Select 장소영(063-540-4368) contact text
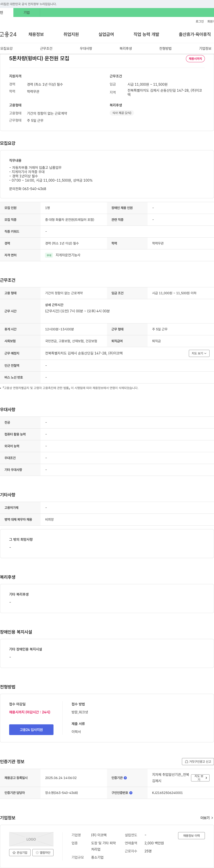The image size is (214, 868). click(x=62, y=793)
